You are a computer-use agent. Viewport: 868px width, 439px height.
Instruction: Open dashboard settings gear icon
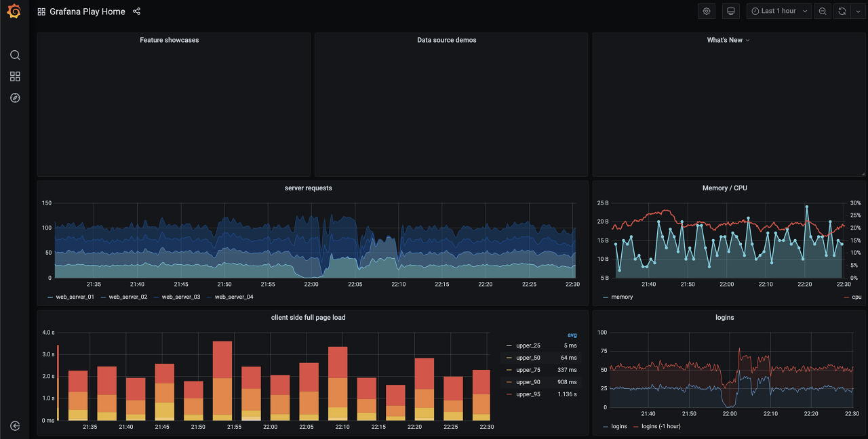[707, 11]
